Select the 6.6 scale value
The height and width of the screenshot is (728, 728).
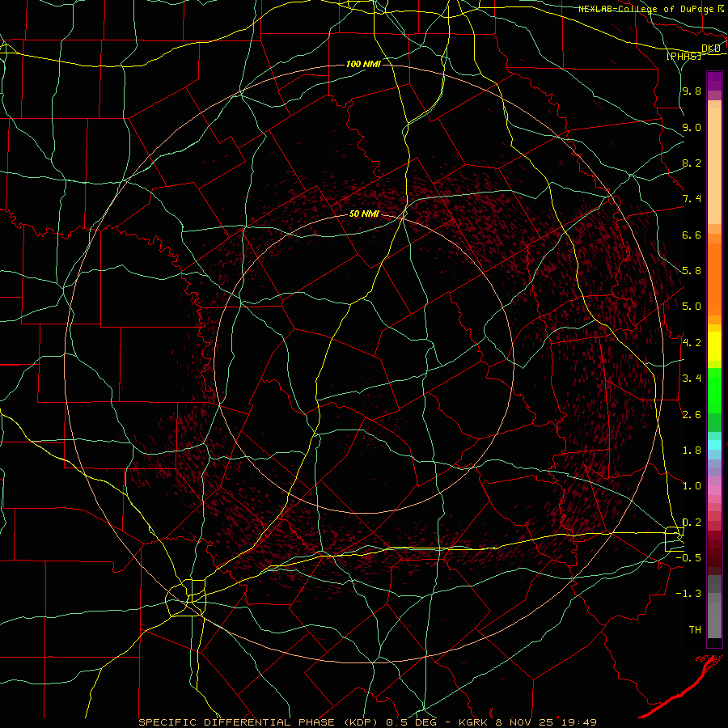(x=692, y=235)
